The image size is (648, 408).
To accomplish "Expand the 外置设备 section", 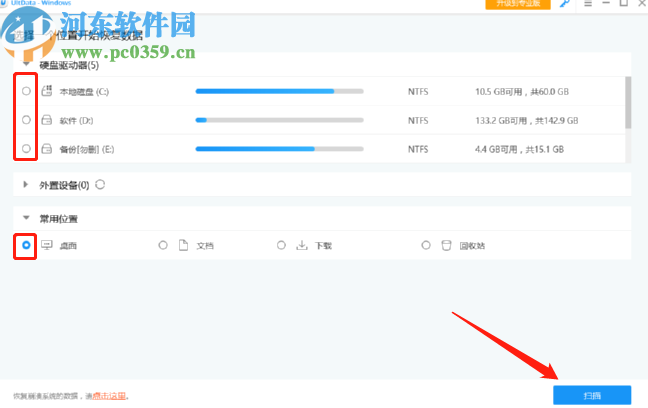I will point(26,185).
